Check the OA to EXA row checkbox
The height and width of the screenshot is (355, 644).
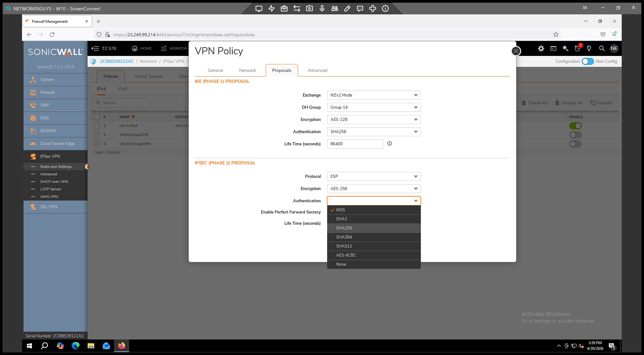pos(97,126)
